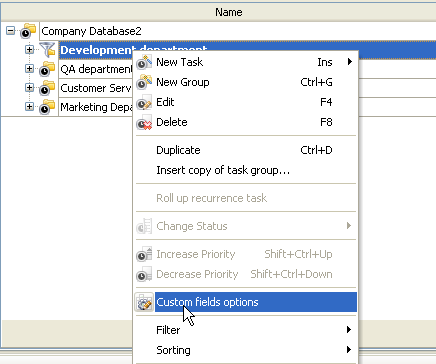Click the New Group icon in menu
Image resolution: width=436 pixels, height=364 pixels.
coord(144,82)
